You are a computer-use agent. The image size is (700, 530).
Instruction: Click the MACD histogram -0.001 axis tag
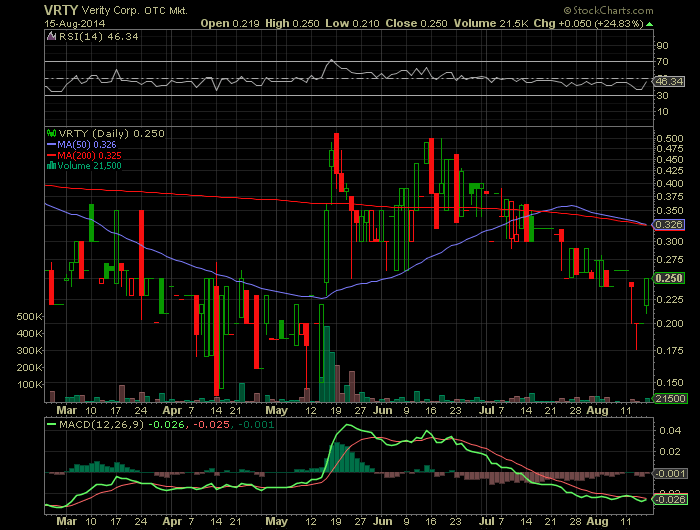[x=670, y=473]
